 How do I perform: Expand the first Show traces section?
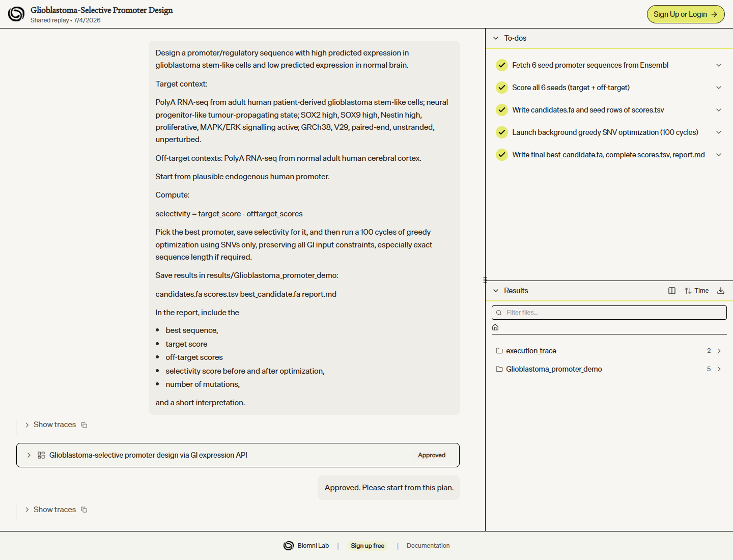coord(50,425)
